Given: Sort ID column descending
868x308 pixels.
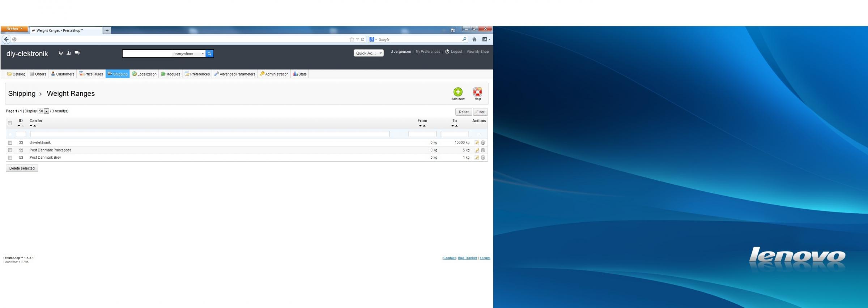Looking at the screenshot, I should 19,126.
